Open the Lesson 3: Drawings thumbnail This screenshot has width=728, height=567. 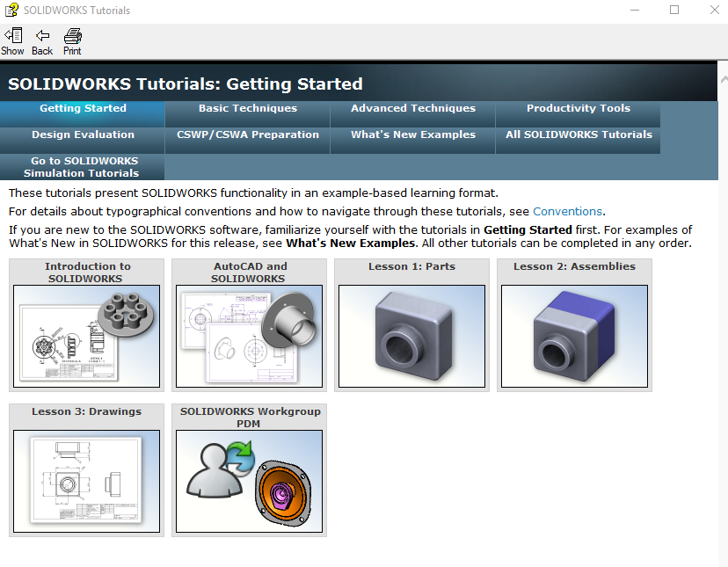[x=86, y=481]
